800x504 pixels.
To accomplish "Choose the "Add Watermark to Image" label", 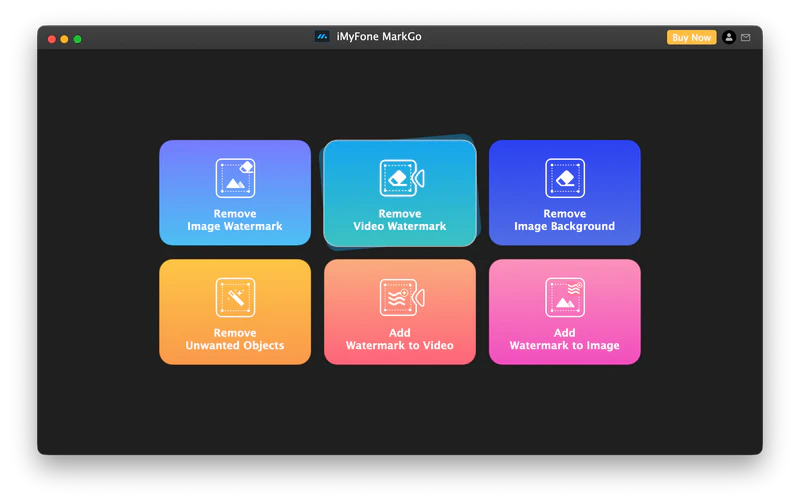I will (565, 340).
